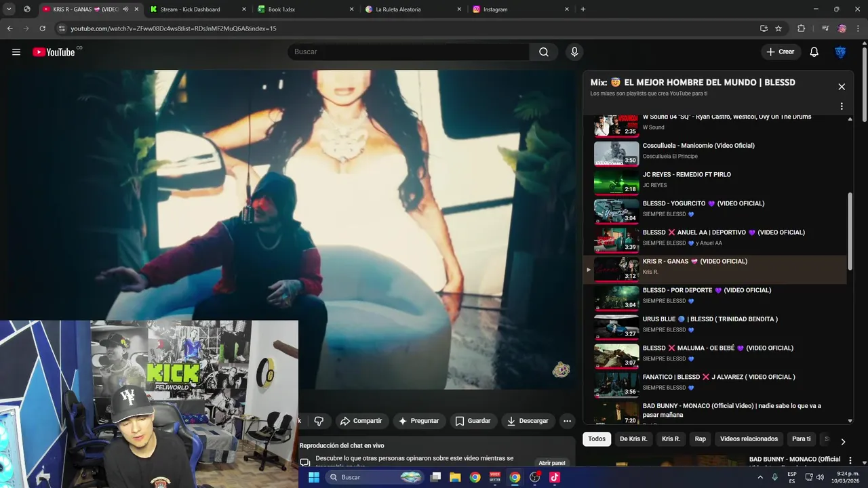The height and width of the screenshot is (488, 868).
Task: Dislike the video with thumbs-down button
Action: [x=319, y=421]
